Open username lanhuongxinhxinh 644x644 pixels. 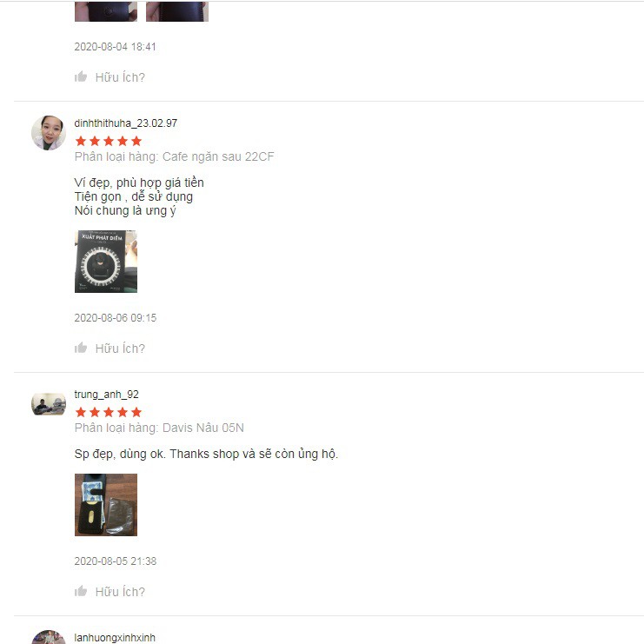click(115, 638)
